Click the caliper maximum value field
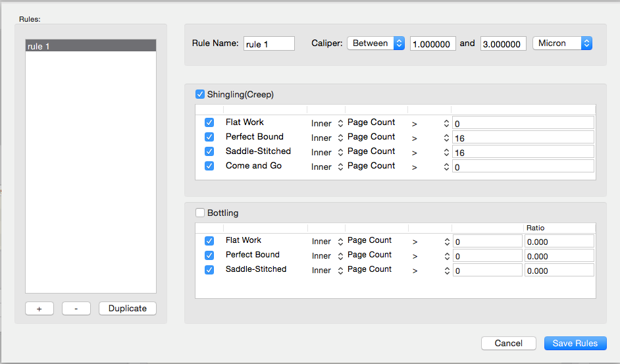This screenshot has height=364, width=620. [503, 44]
